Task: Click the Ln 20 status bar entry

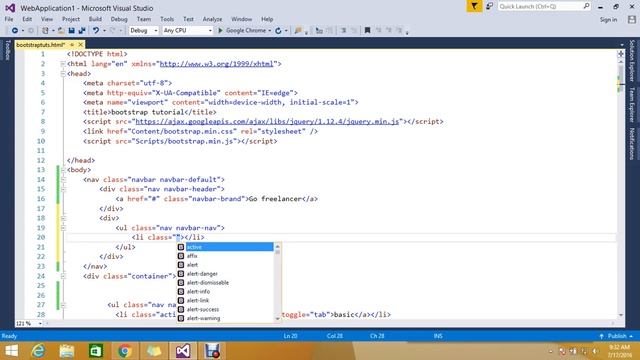Action: click(x=290, y=336)
